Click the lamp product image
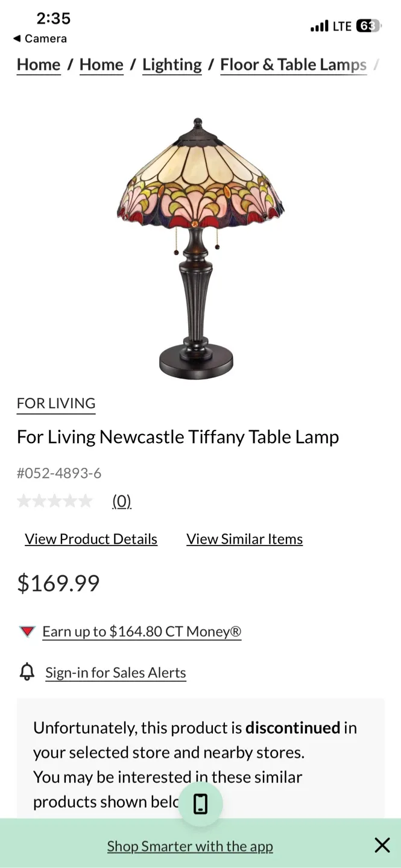 200,241
